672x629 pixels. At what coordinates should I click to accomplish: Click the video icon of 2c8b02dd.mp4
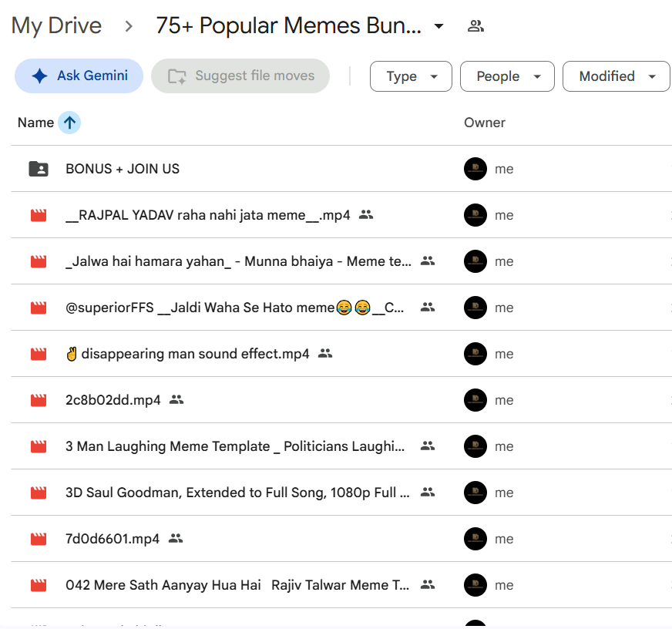point(39,401)
